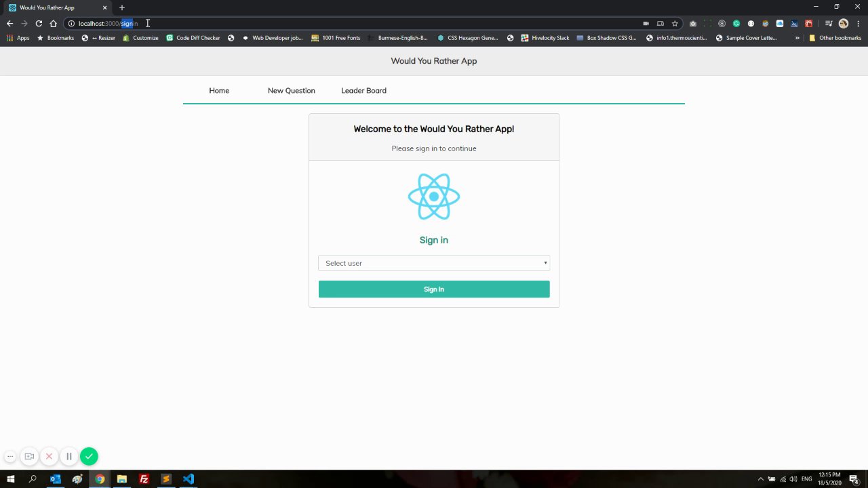
Task: Switch to the Leader Board tab
Action: click(363, 91)
